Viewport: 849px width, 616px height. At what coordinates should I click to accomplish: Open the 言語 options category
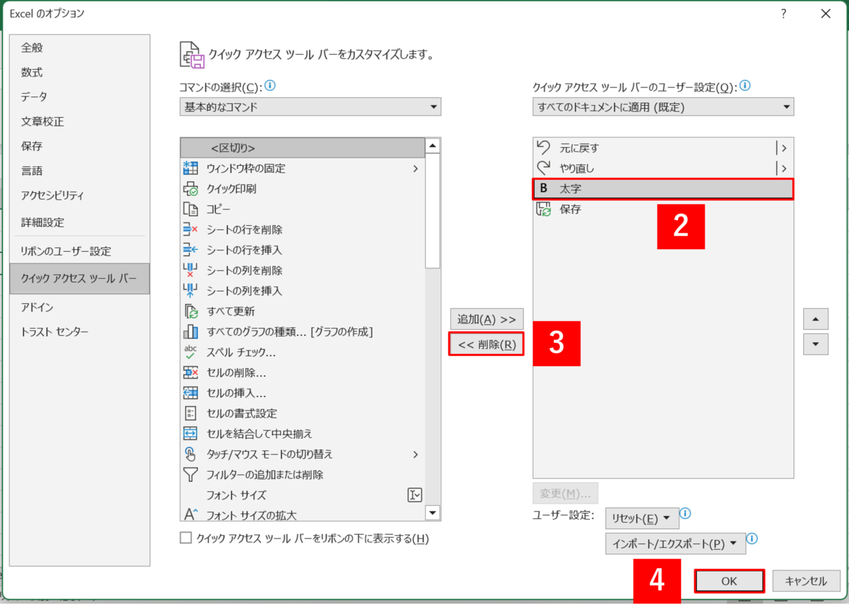pyautogui.click(x=79, y=170)
